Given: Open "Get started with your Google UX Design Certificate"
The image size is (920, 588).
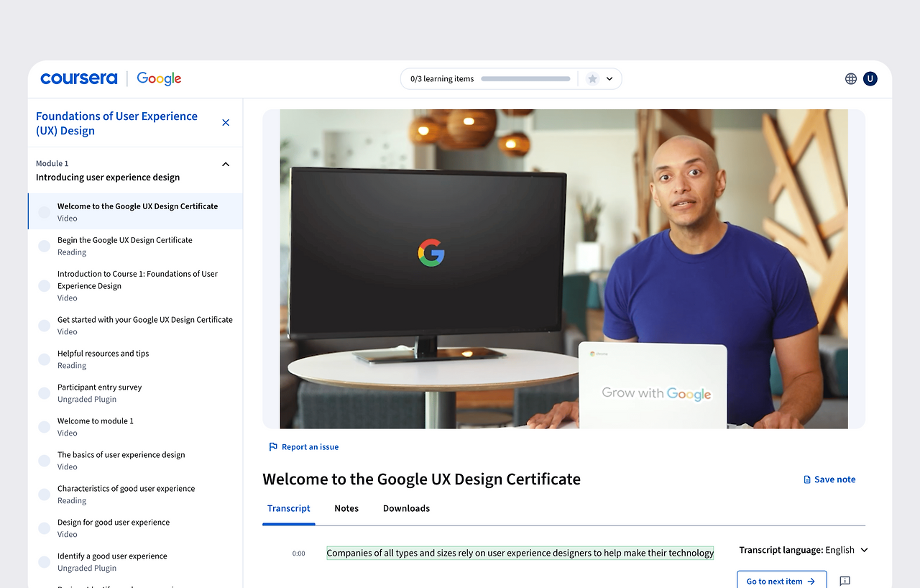Looking at the screenshot, I should coord(135,325).
